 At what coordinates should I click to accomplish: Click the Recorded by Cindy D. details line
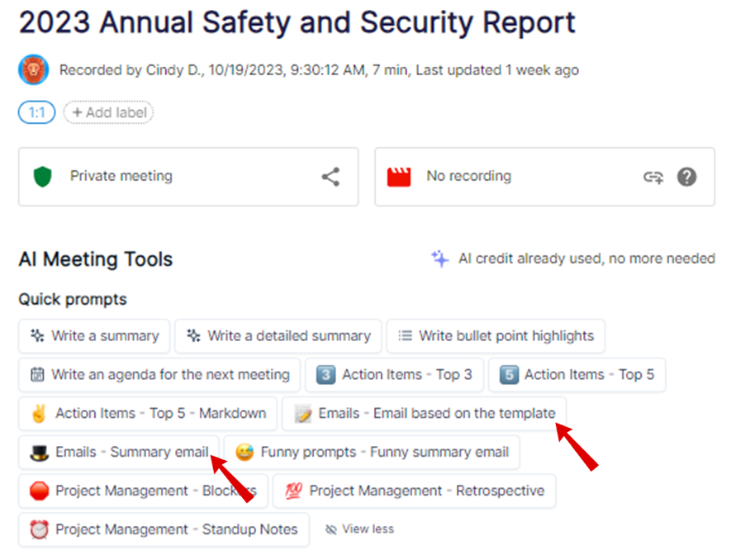(x=319, y=70)
